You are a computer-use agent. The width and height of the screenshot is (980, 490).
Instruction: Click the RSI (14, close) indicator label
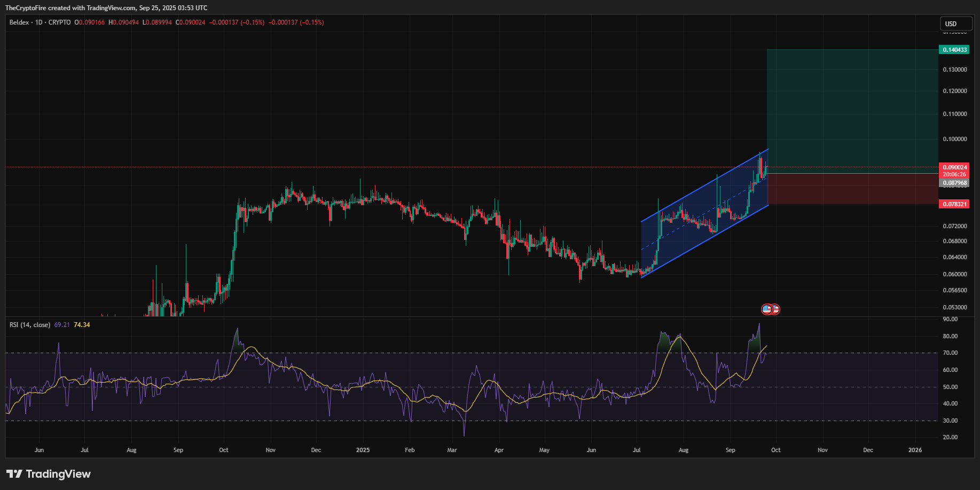coord(30,325)
